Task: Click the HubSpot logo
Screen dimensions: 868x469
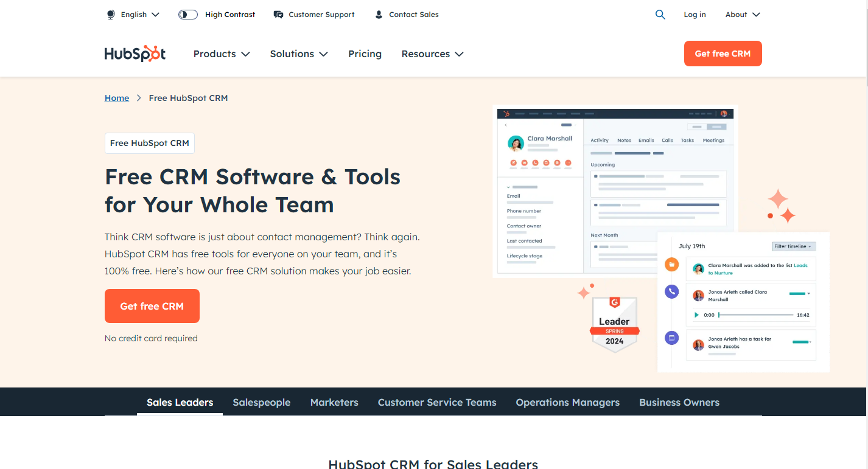Action: click(135, 54)
